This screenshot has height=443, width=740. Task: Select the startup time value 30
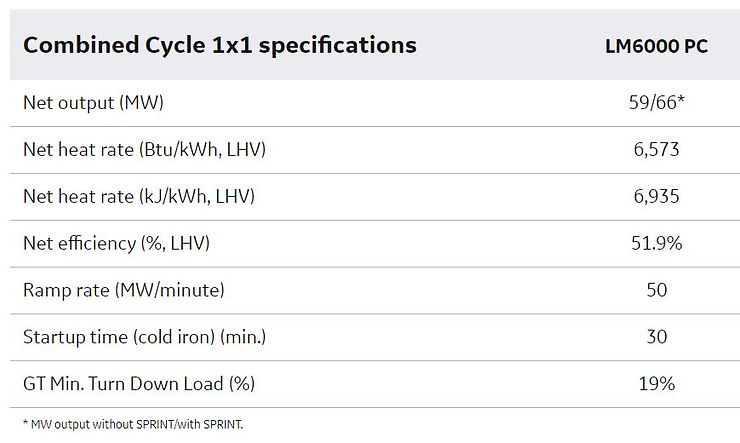point(656,337)
